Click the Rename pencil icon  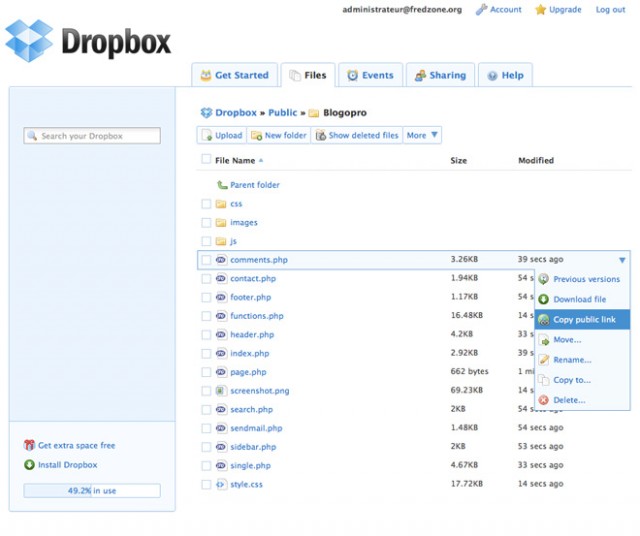544,360
